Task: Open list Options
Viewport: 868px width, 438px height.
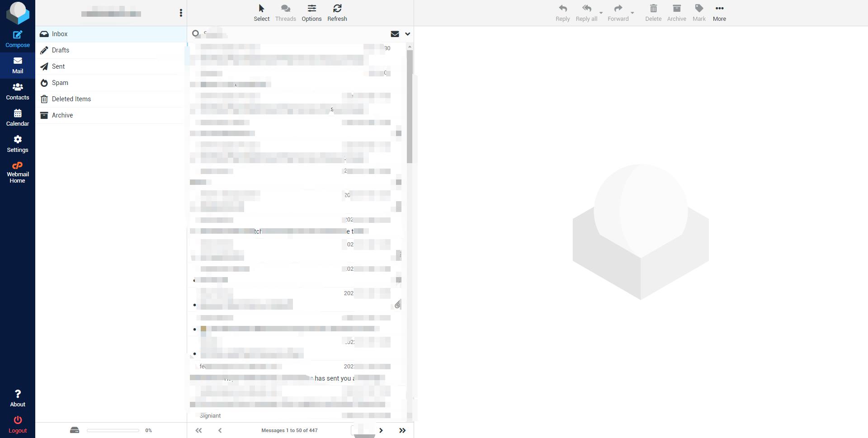Action: coord(311,13)
